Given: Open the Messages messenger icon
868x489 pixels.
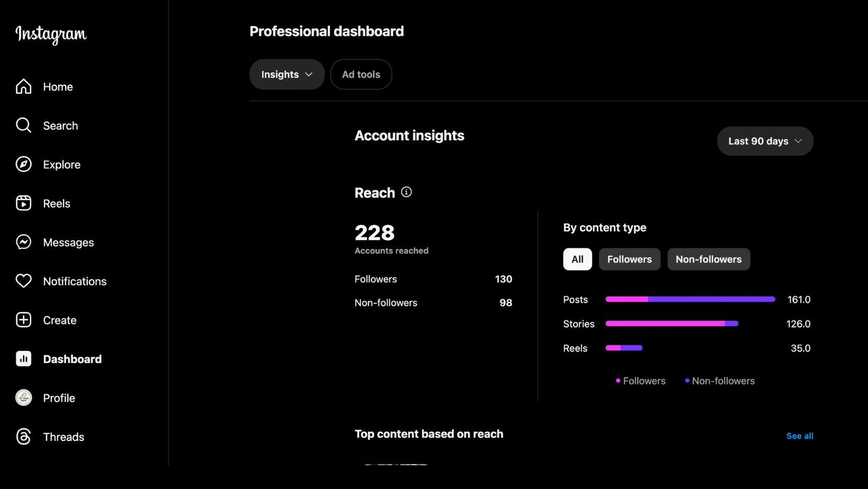Looking at the screenshot, I should (23, 242).
